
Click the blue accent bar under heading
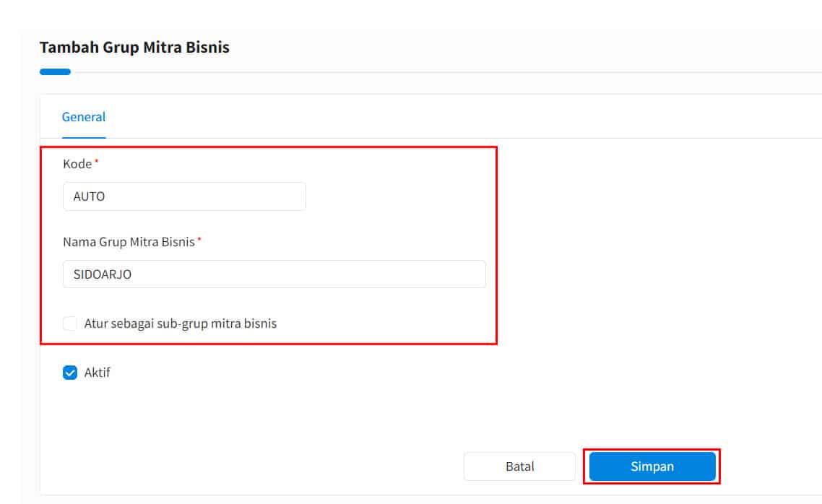click(55, 71)
